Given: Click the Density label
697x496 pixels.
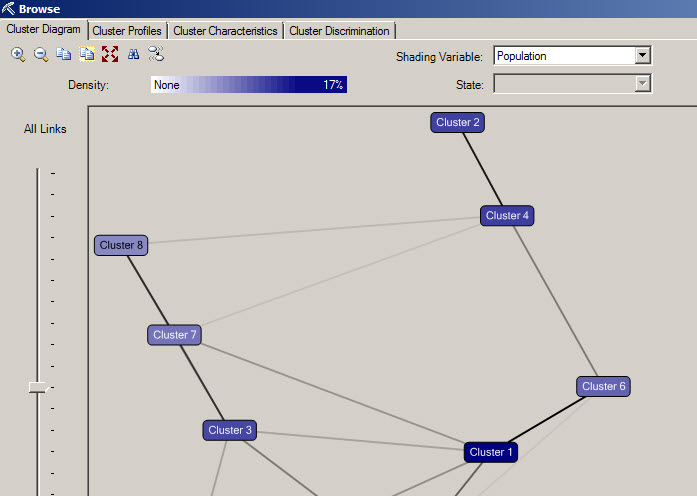Looking at the screenshot, I should pyautogui.click(x=88, y=85).
